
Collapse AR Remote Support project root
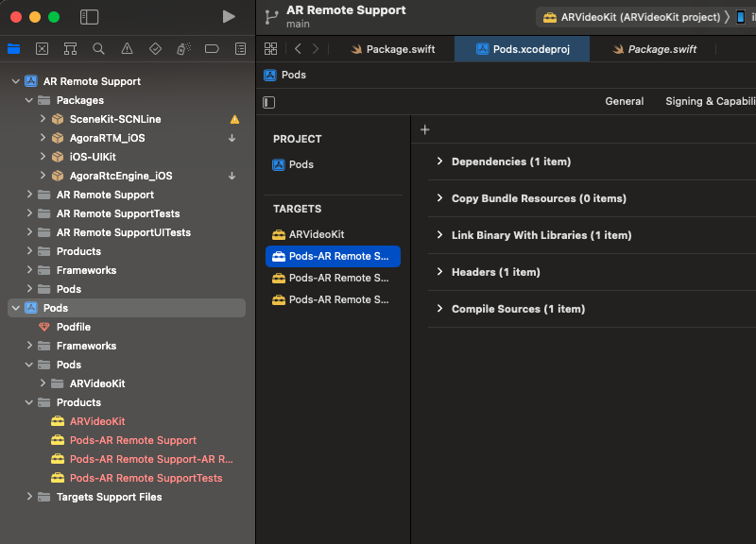16,81
